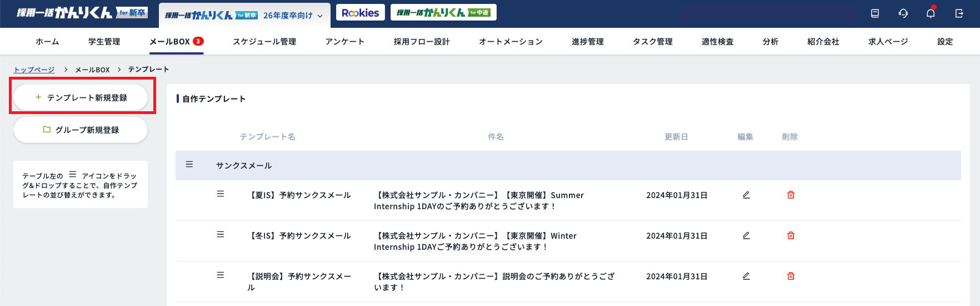Click the notification bell icon
The image size is (980, 306).
tap(931, 13)
